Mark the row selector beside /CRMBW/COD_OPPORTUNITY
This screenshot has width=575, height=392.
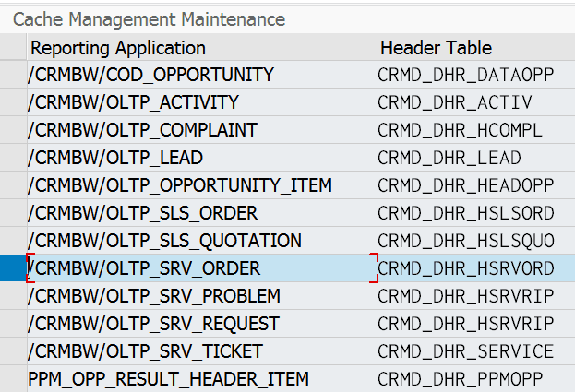click(x=13, y=76)
